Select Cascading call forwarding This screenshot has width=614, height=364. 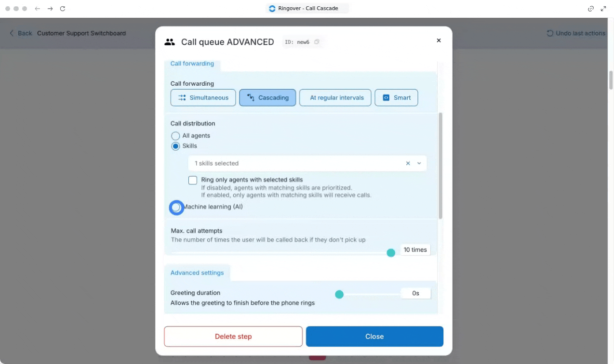click(267, 98)
